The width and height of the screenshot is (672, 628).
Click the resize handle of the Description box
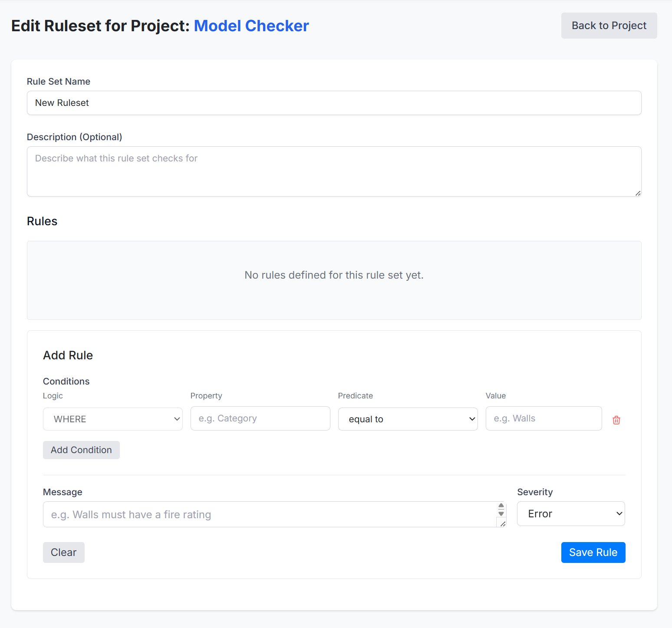[x=638, y=193]
